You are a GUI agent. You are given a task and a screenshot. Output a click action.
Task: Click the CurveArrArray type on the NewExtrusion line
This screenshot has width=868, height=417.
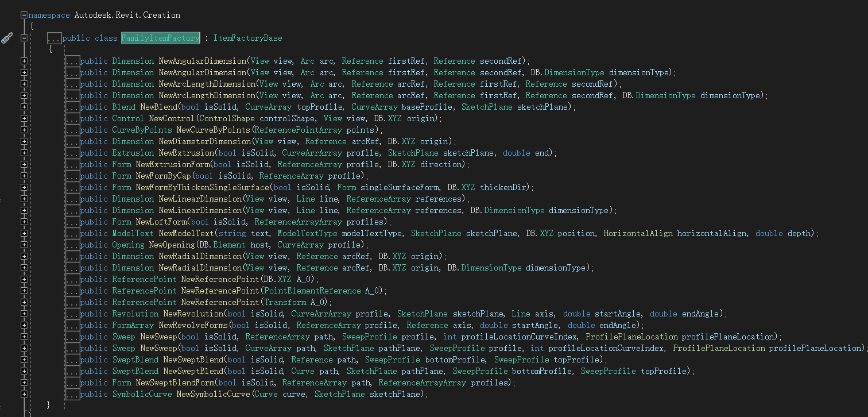pos(312,153)
